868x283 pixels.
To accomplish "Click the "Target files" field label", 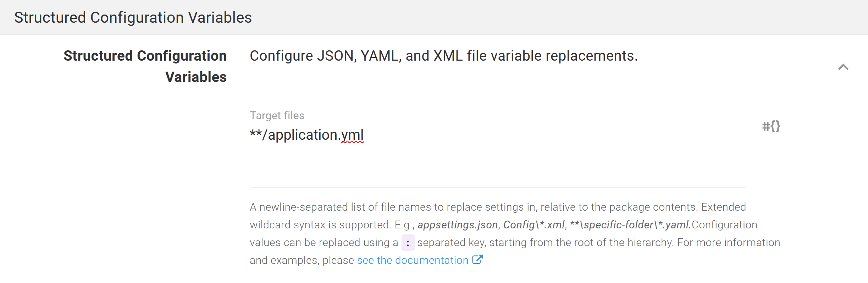I will tap(277, 116).
